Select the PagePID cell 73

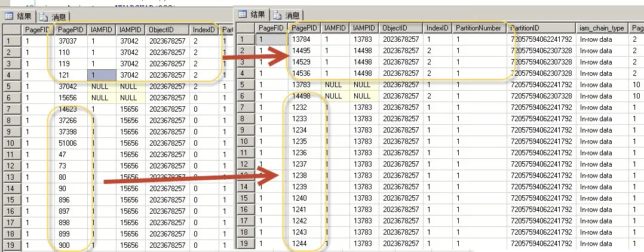point(70,166)
